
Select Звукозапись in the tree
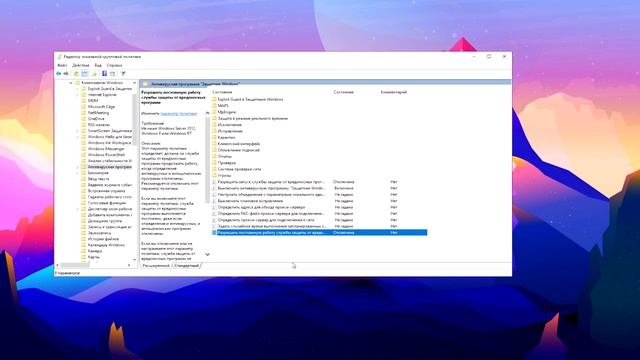pyautogui.click(x=99, y=233)
